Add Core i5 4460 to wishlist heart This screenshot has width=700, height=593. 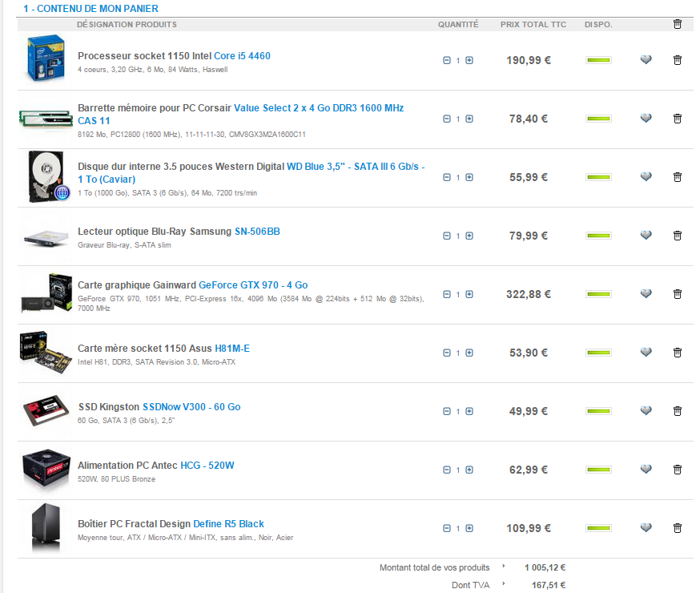pos(646,59)
